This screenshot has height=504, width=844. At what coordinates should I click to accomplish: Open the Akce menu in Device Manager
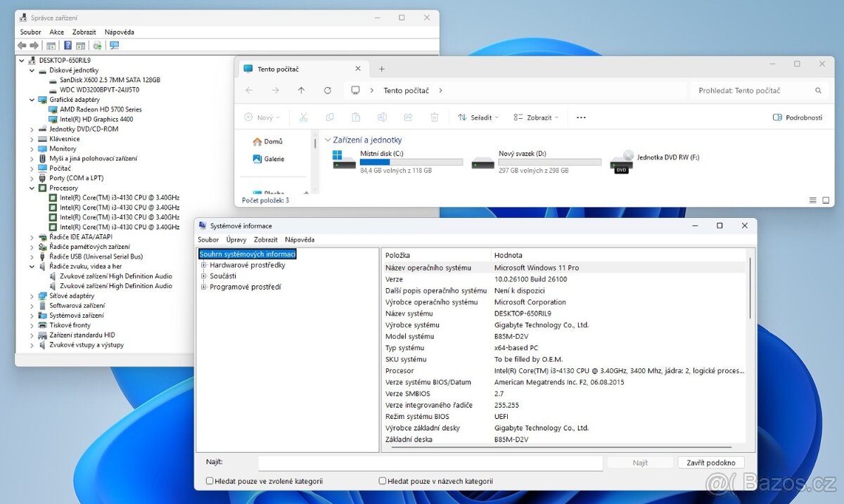pyautogui.click(x=56, y=32)
